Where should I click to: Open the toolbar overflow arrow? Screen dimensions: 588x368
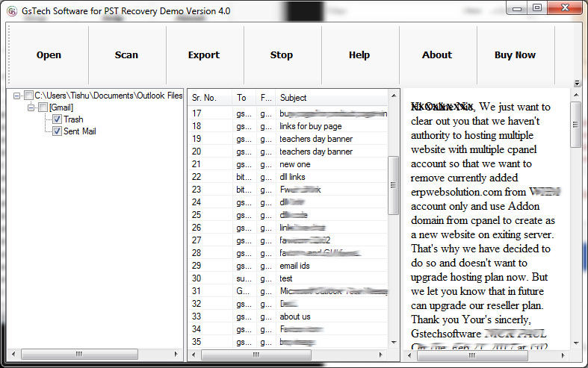tap(577, 83)
